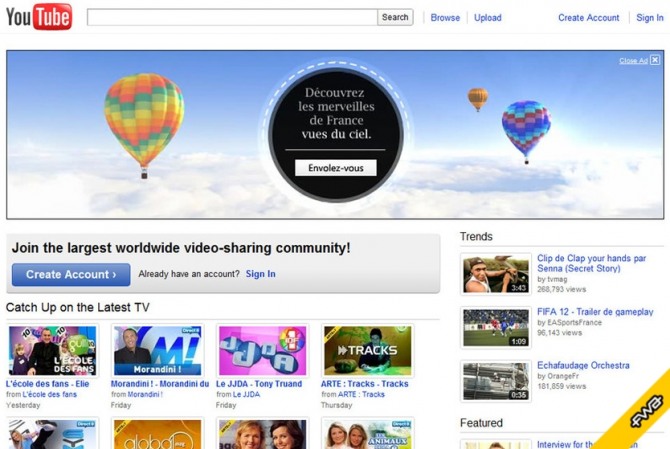Open Morandini! video thumbnail
The image size is (670, 449).
click(158, 350)
